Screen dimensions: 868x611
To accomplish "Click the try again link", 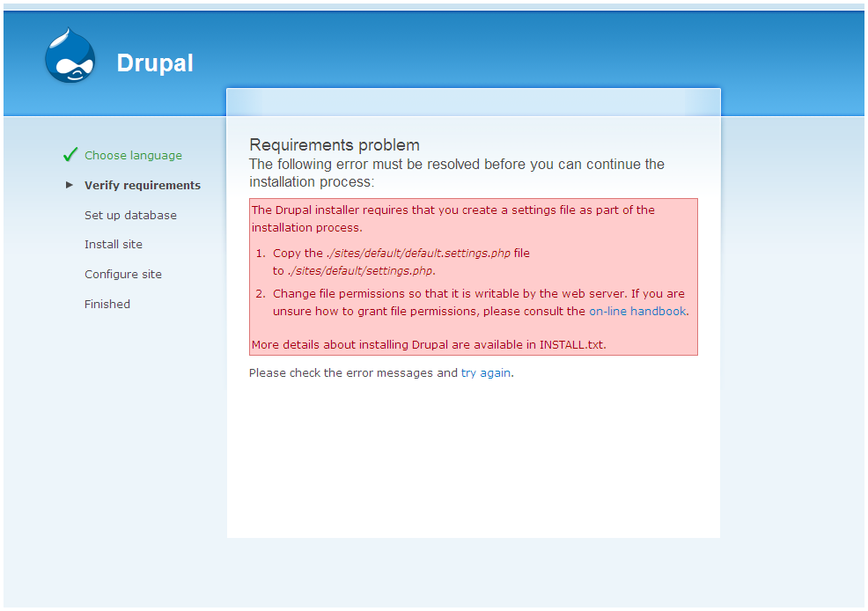I will tap(485, 373).
